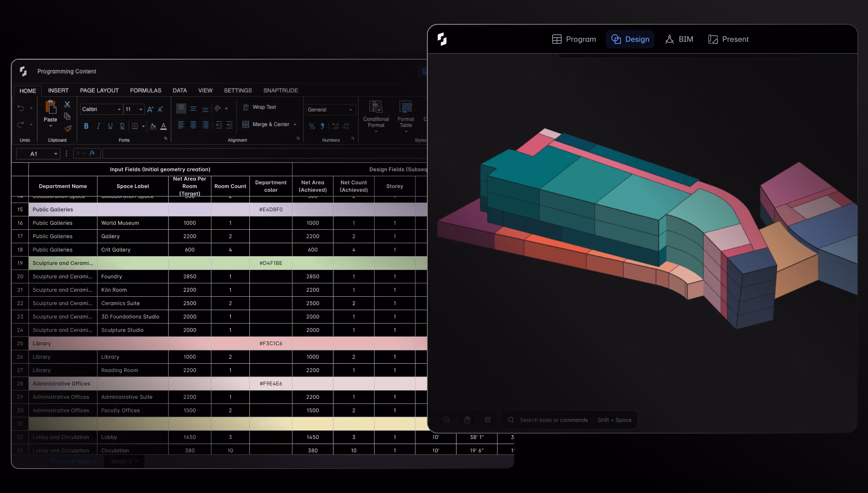
Task: Open the A1 name box dropdown
Action: coord(56,154)
